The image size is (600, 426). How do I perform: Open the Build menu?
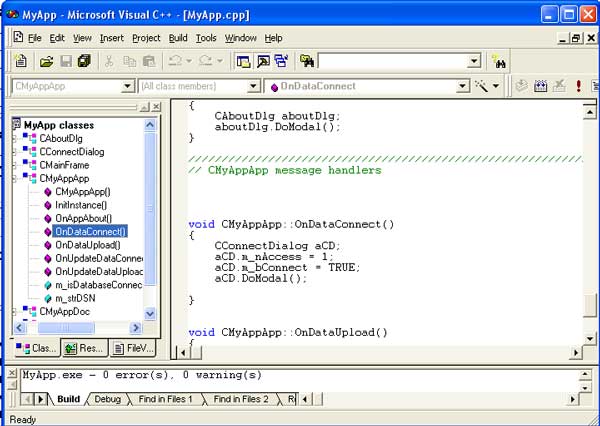(178, 38)
